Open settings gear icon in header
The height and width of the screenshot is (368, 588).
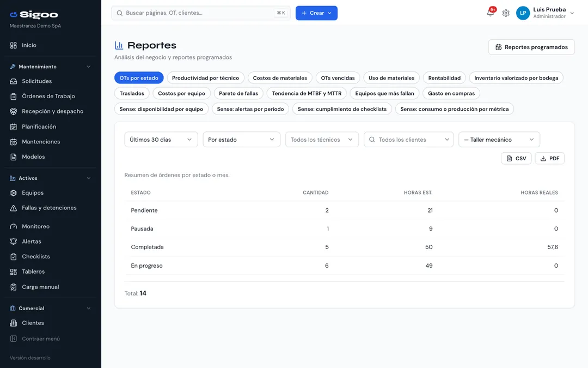click(506, 13)
